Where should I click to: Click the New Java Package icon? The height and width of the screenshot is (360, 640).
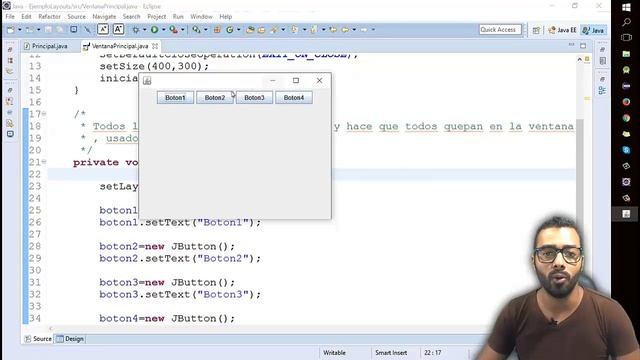217,29
